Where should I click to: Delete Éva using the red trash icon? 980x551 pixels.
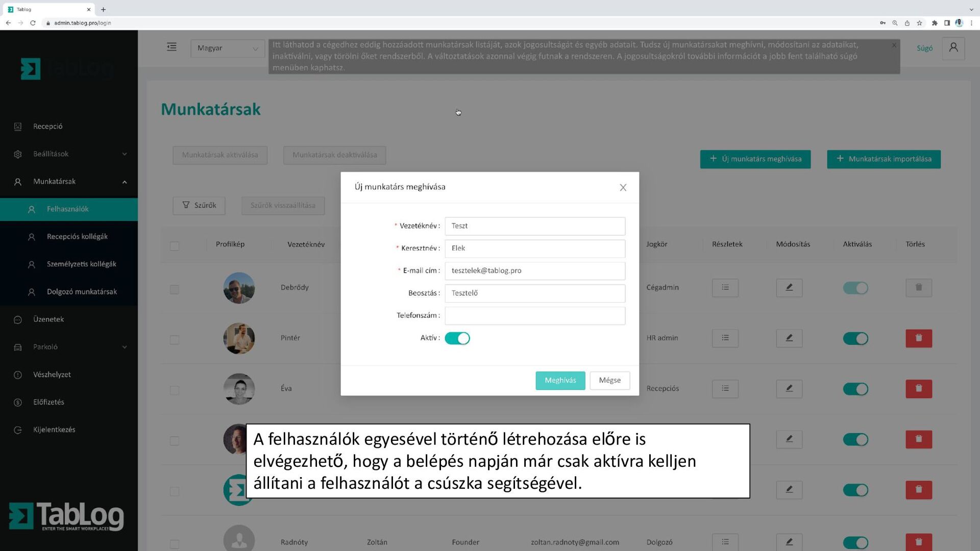tap(919, 388)
